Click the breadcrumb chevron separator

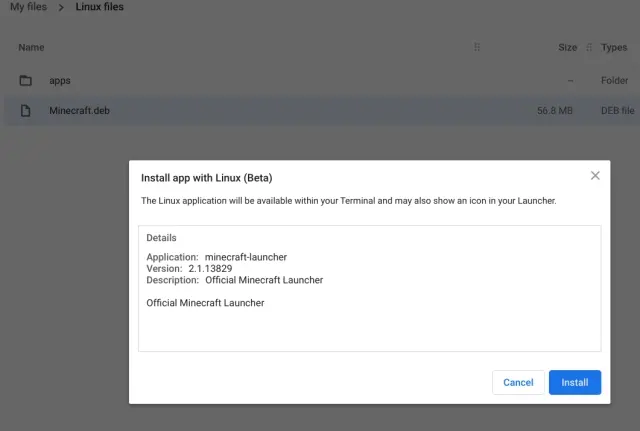(x=61, y=8)
